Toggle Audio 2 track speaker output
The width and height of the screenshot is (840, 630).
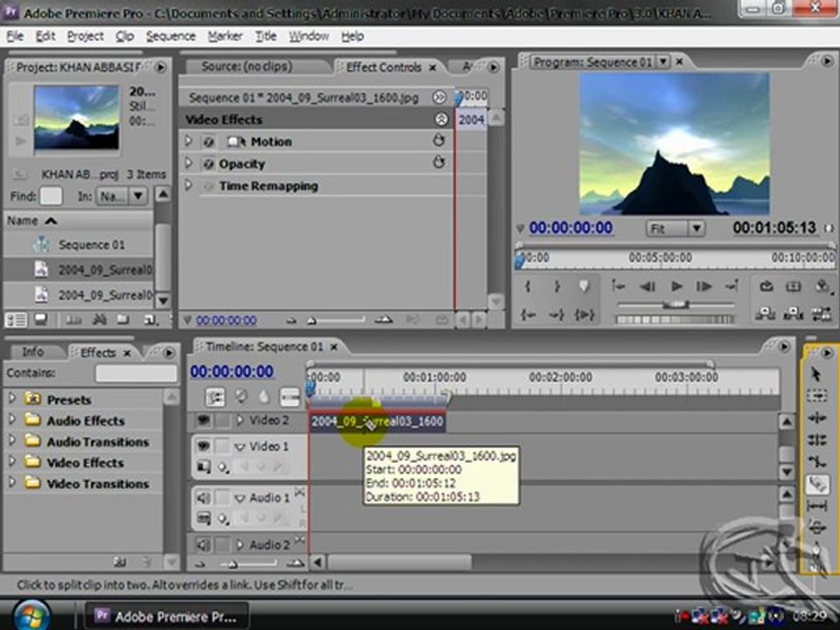(x=203, y=545)
